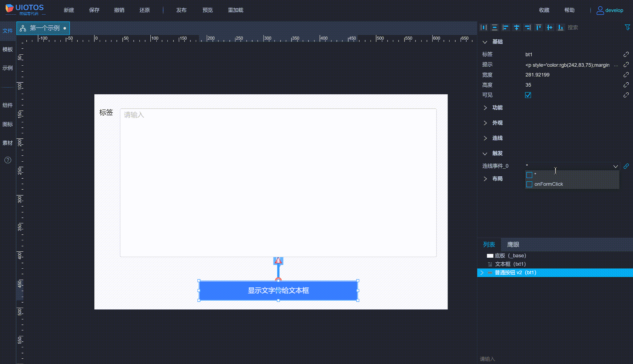This screenshot has height=364, width=633.
Task: Toggle the 可见 visibility checkbox
Action: (528, 95)
